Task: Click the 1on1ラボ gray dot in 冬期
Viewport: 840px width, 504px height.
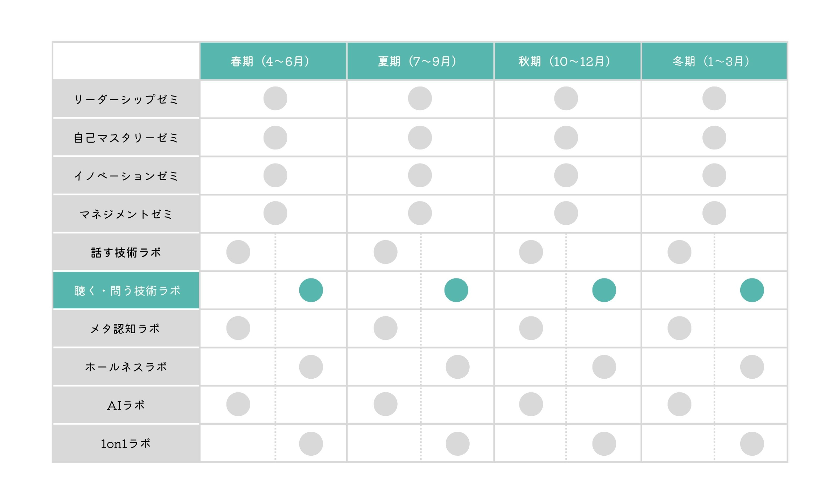Action: 752,444
